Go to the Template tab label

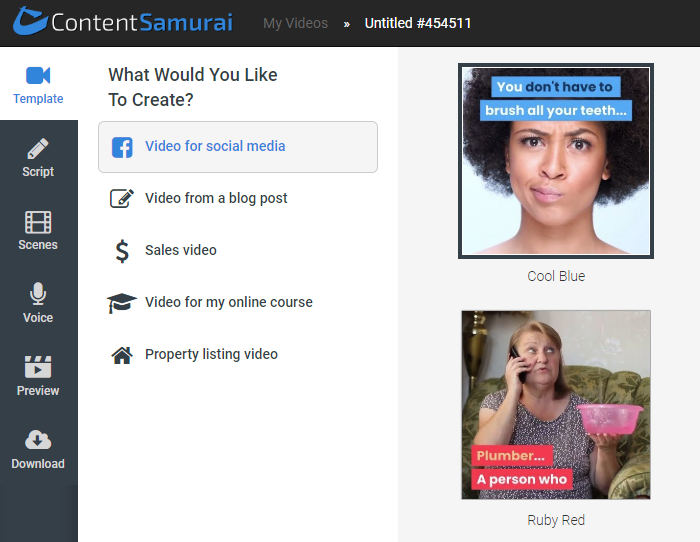(x=38, y=99)
